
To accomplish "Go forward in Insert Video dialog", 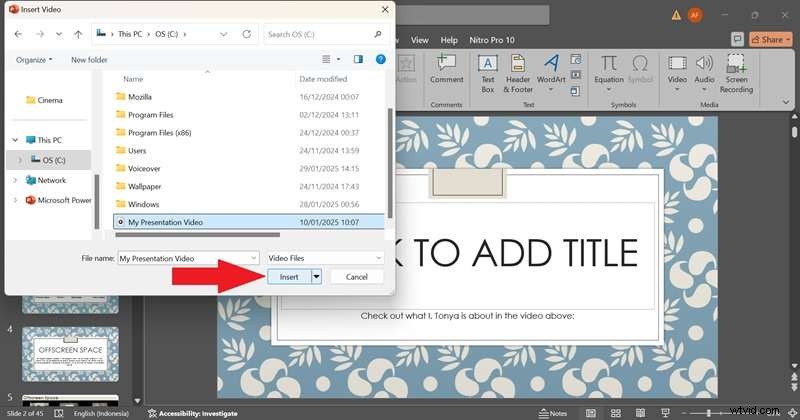I will 40,34.
